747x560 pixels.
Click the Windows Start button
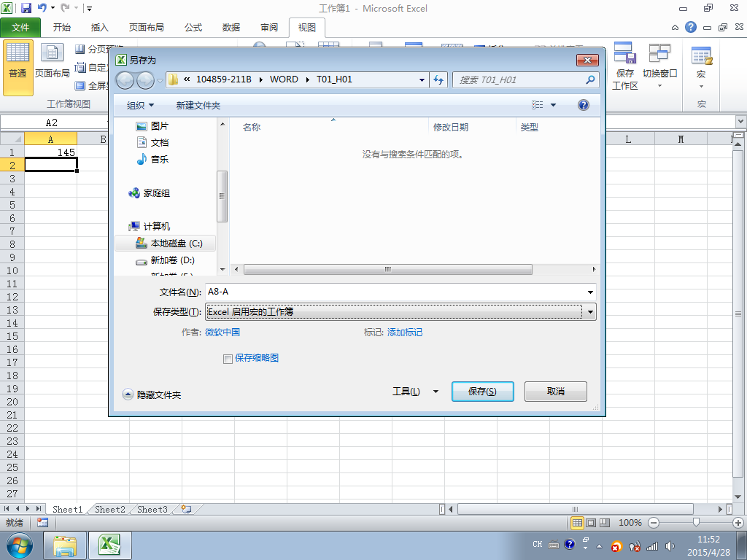point(20,545)
